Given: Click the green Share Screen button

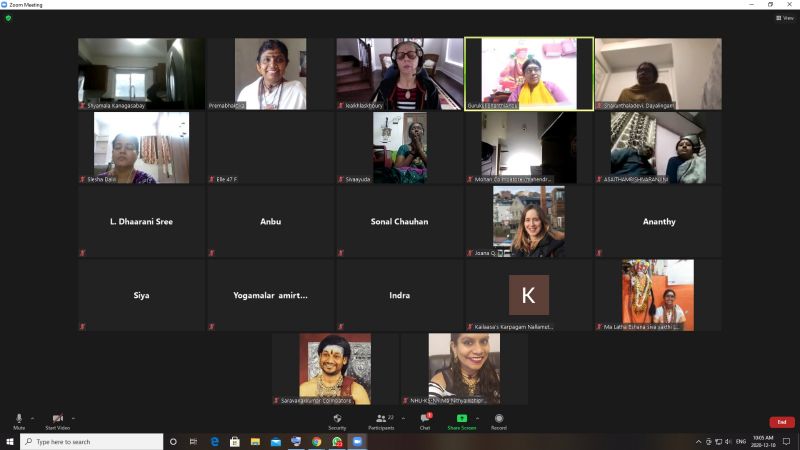Looking at the screenshot, I should pyautogui.click(x=461, y=419).
